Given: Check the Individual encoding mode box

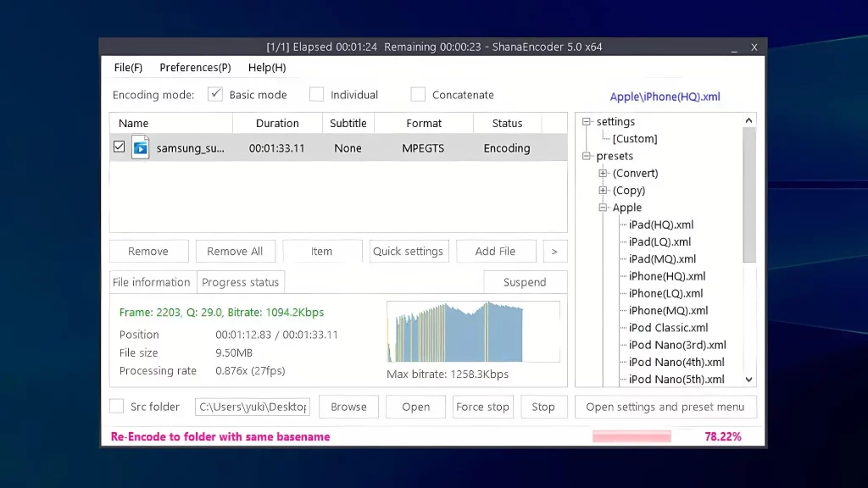Looking at the screenshot, I should (316, 95).
